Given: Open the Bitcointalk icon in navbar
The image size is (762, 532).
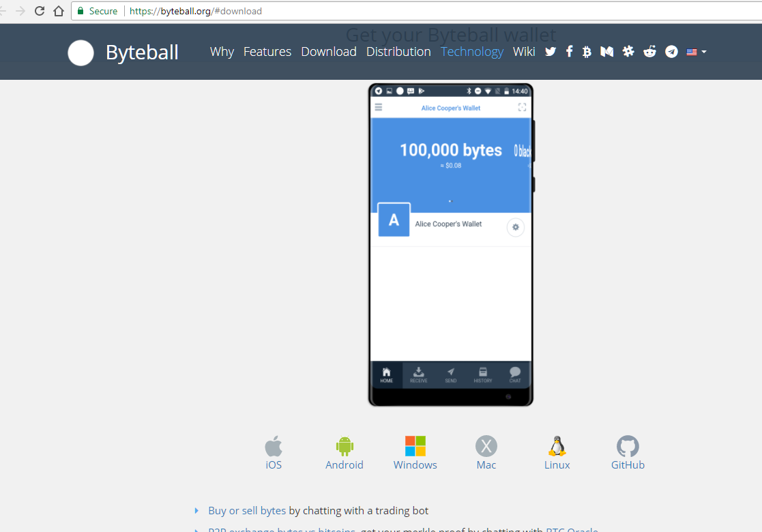Looking at the screenshot, I should (587, 52).
